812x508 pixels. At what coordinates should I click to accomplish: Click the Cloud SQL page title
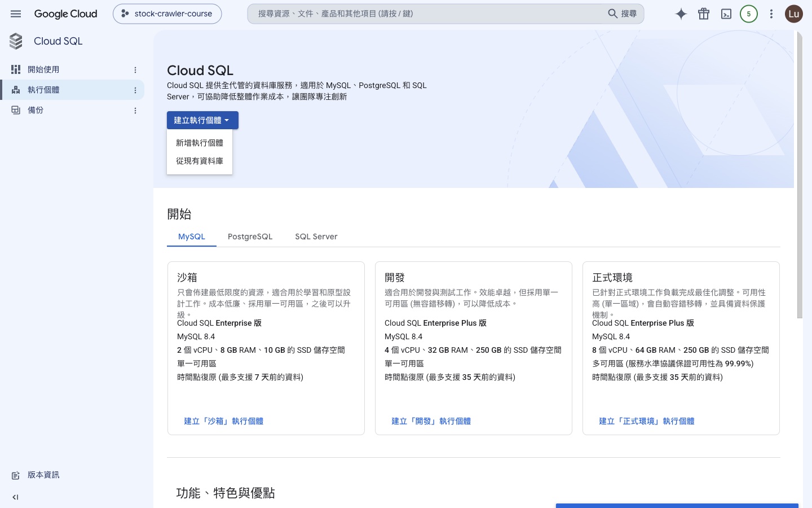click(x=200, y=71)
